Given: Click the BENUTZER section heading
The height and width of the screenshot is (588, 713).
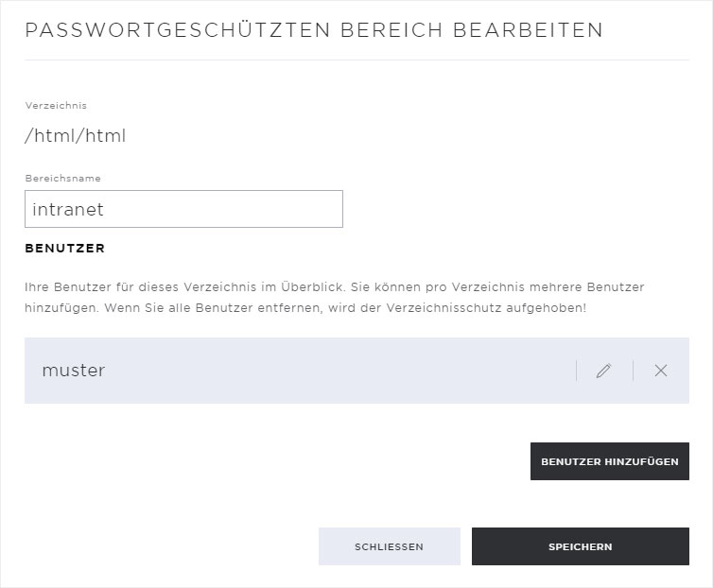Looking at the screenshot, I should point(65,249).
